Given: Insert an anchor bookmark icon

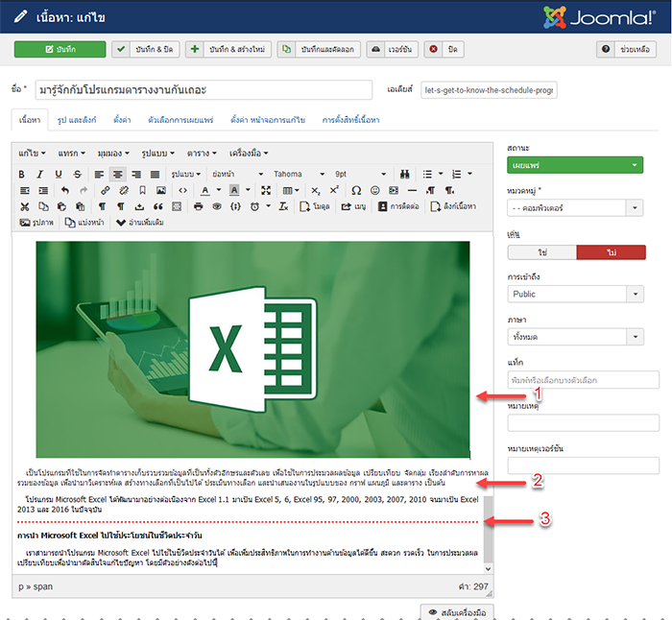Looking at the screenshot, I should (142, 190).
